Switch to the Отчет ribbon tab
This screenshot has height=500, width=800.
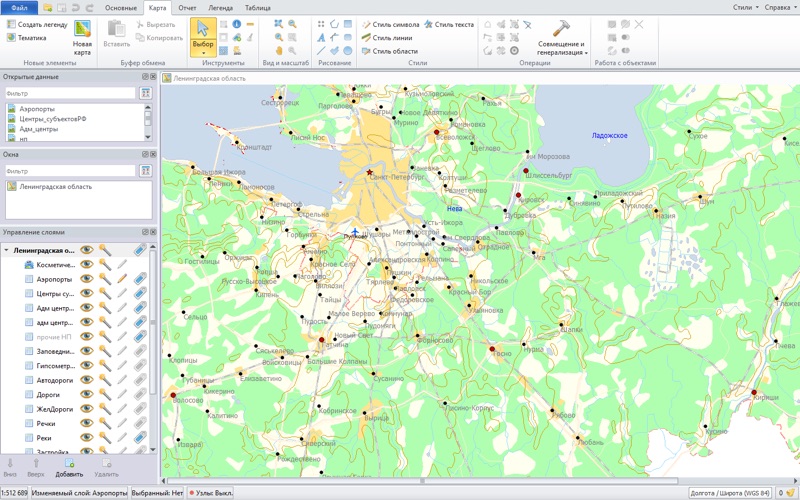point(187,8)
